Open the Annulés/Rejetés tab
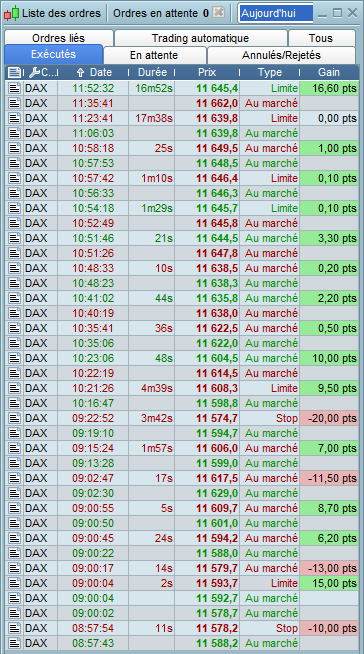The image size is (364, 654). pos(281,55)
